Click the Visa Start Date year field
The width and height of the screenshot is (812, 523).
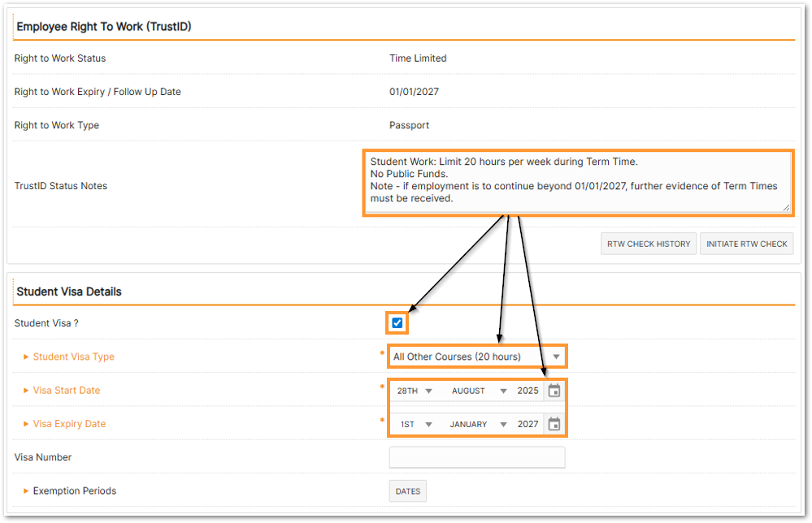(528, 391)
